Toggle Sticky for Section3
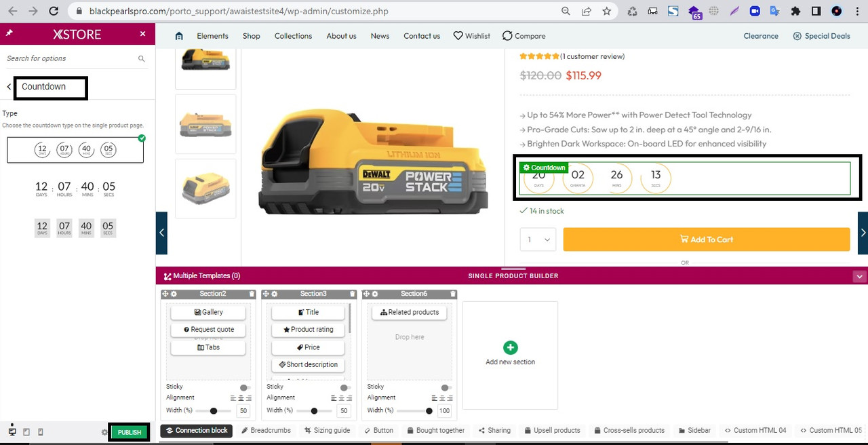This screenshot has width=868, height=445. tap(344, 387)
